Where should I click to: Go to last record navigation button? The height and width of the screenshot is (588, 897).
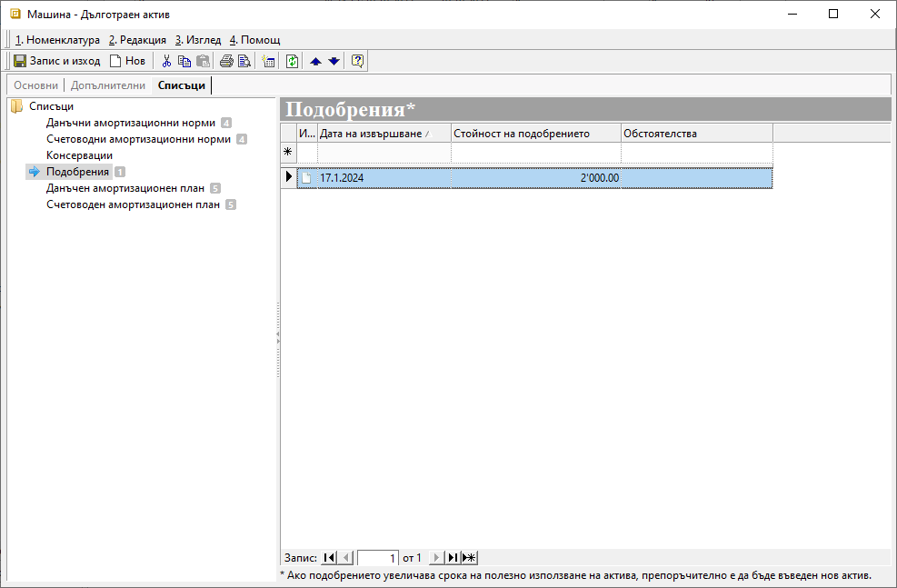452,557
